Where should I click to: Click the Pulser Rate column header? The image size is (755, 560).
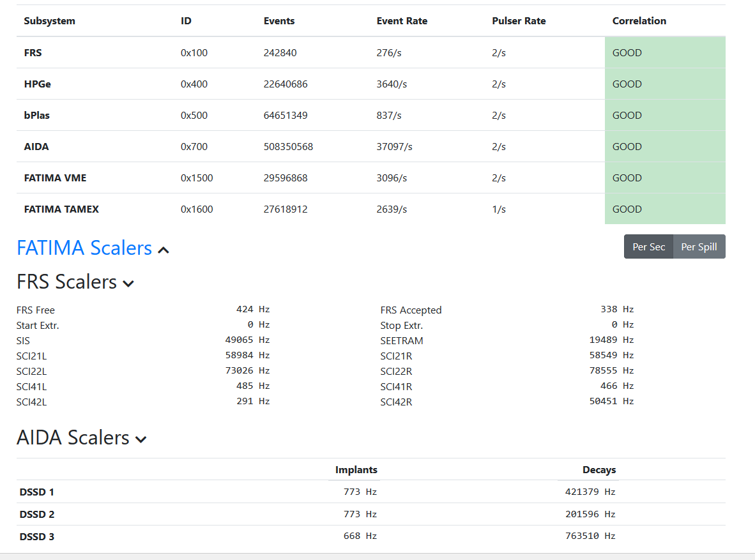pos(519,20)
